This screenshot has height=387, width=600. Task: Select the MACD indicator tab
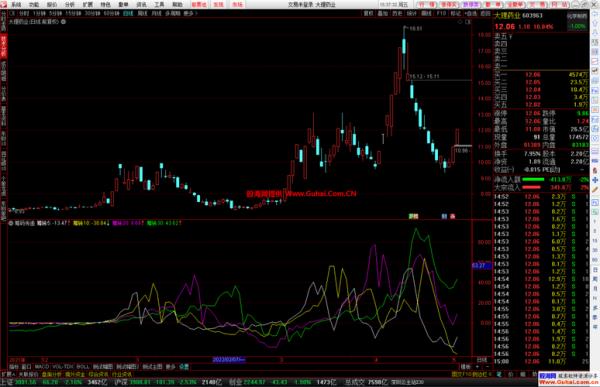click(x=42, y=367)
